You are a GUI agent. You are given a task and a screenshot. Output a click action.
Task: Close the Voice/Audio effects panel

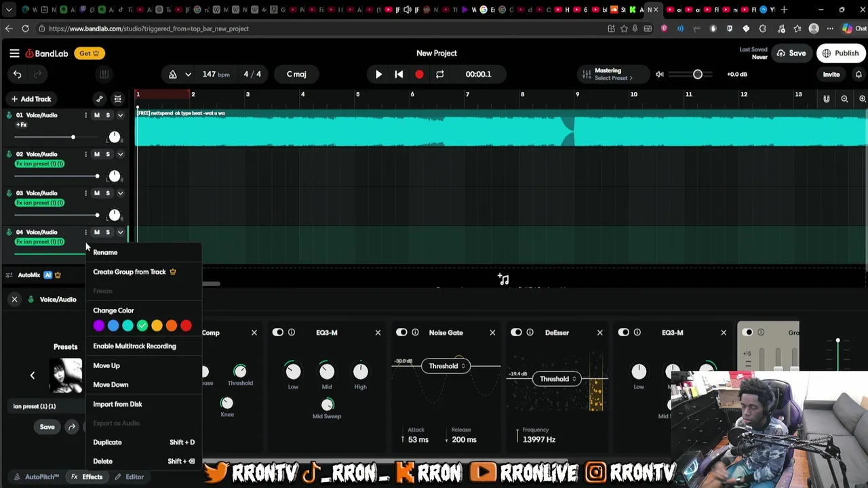tap(14, 299)
